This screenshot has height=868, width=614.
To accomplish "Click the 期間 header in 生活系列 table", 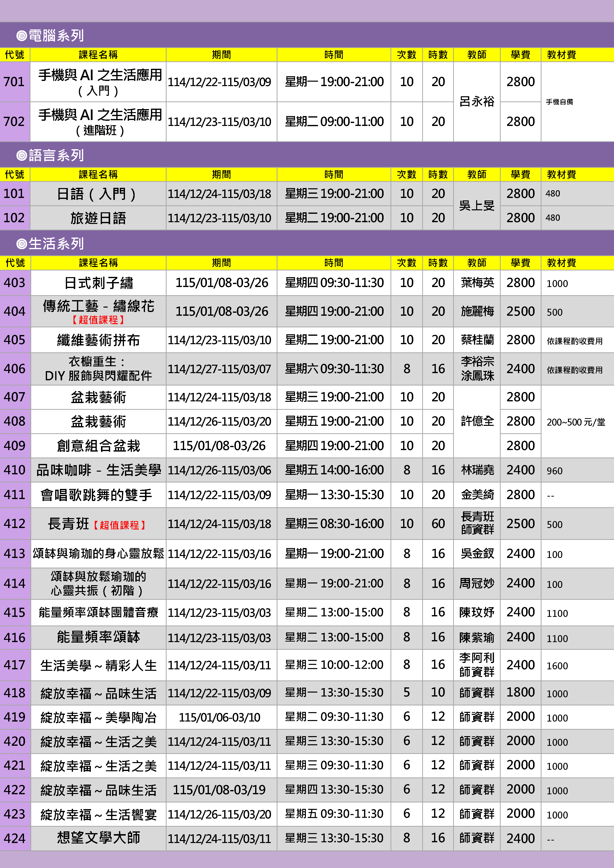I will coord(221,263).
